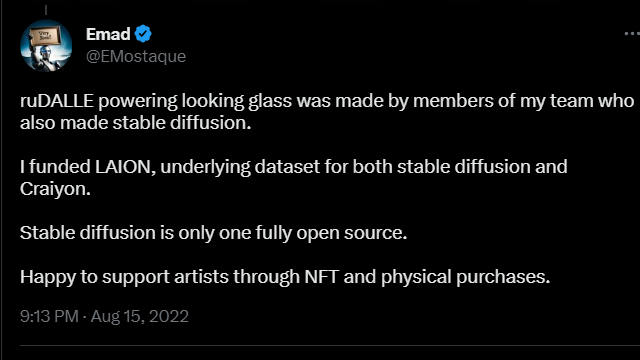Click 'also made stable diffusion.' text line
Image resolution: width=640 pixels, height=360 pixels.
[x=136, y=123]
